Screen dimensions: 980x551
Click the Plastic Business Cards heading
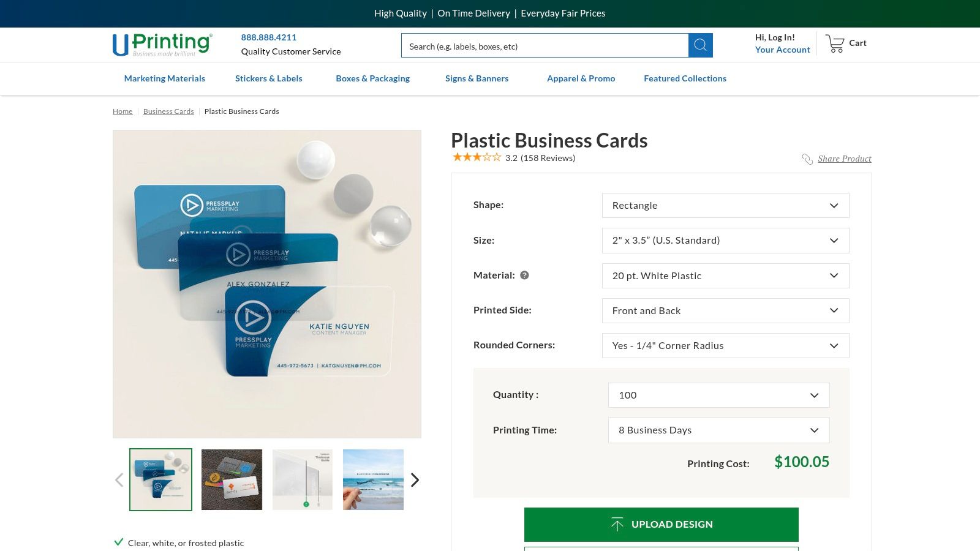tap(549, 141)
